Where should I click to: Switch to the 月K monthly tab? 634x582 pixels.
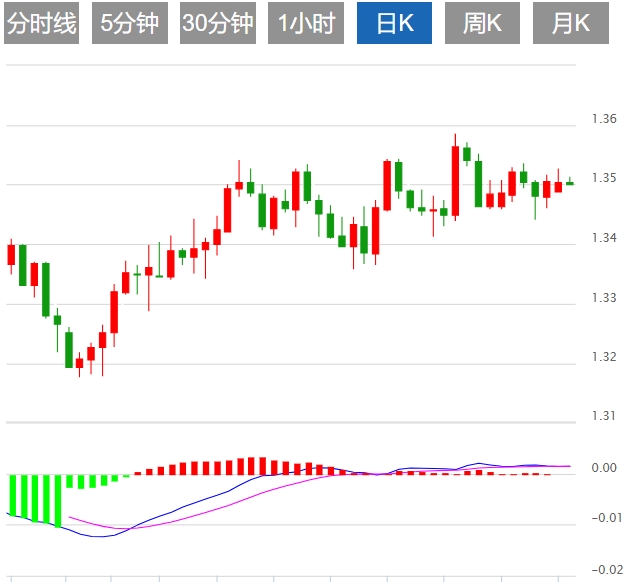tap(571, 23)
